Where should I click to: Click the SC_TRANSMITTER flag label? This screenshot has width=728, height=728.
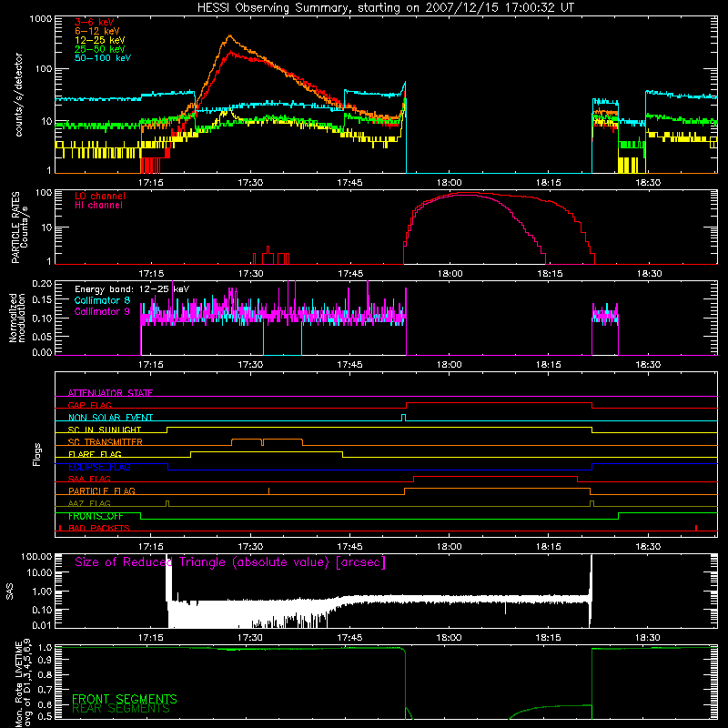[106, 441]
